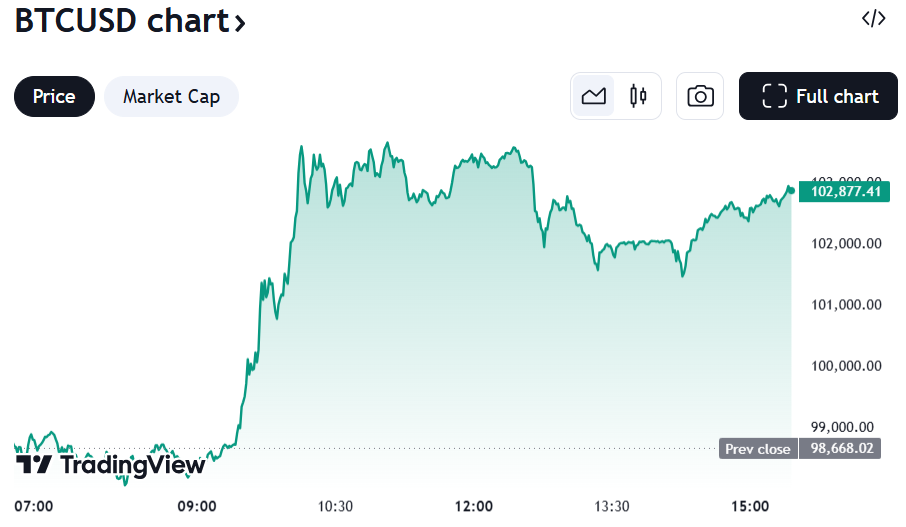The image size is (906, 527).
Task: Open the Full chart view
Action: click(820, 96)
